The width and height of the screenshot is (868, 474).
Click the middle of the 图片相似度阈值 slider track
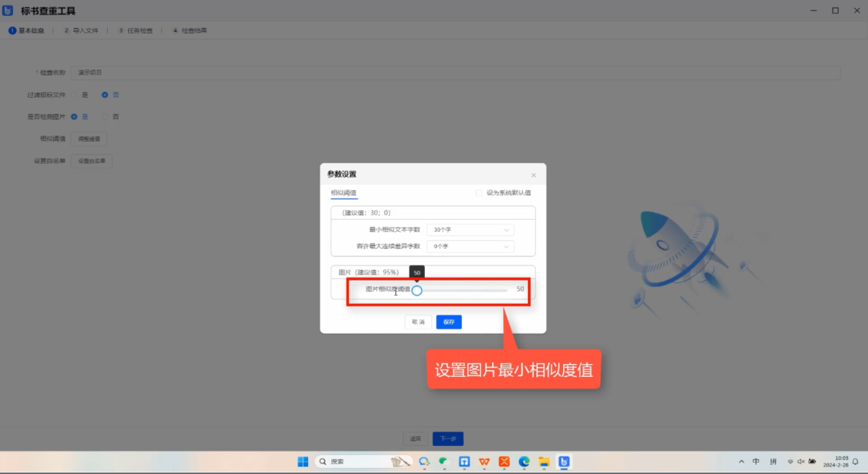click(461, 290)
